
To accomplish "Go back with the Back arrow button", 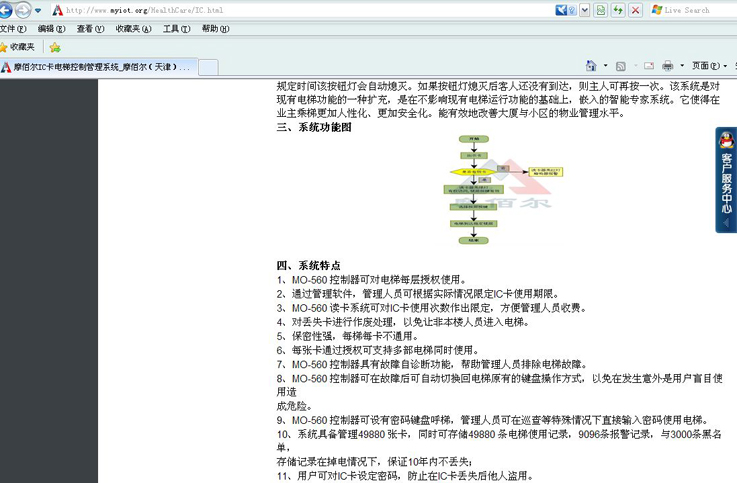I will (5, 10).
